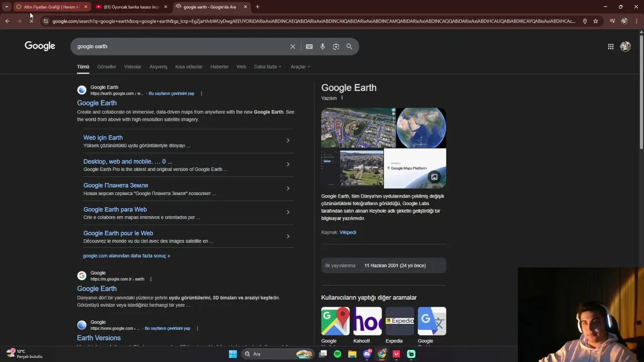Open three-dot options for earth.google.com result

(201, 94)
